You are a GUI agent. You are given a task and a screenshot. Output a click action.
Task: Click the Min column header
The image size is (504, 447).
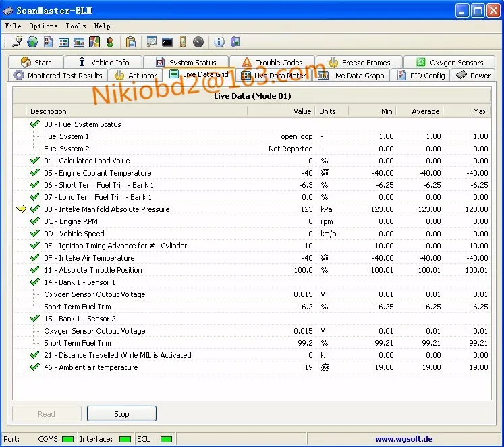pos(372,111)
